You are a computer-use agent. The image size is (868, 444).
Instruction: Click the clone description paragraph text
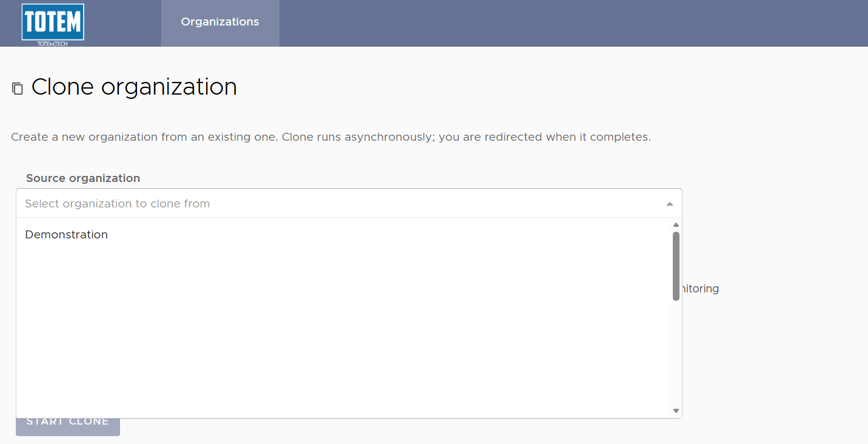pos(331,137)
